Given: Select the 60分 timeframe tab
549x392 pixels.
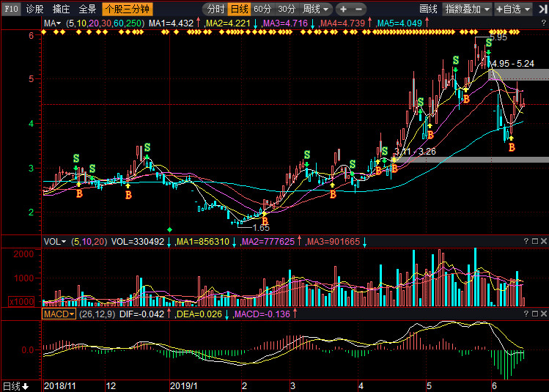Looking at the screenshot, I should pos(262,10).
